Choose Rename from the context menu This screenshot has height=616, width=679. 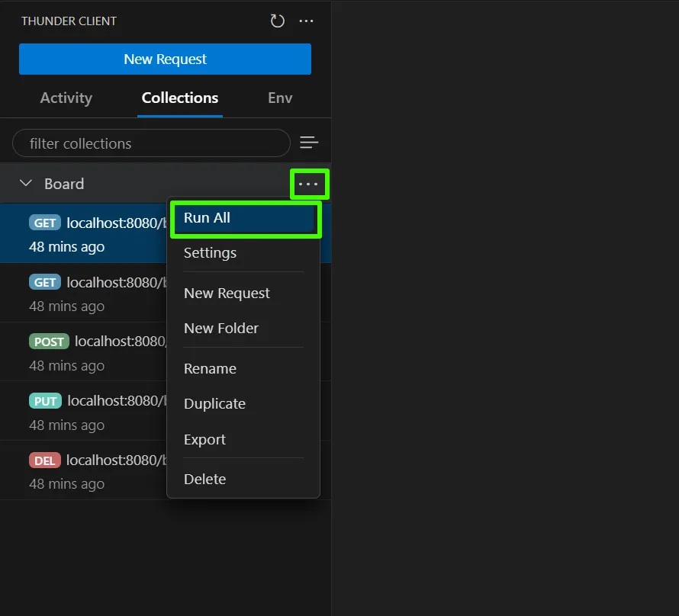coord(244,368)
